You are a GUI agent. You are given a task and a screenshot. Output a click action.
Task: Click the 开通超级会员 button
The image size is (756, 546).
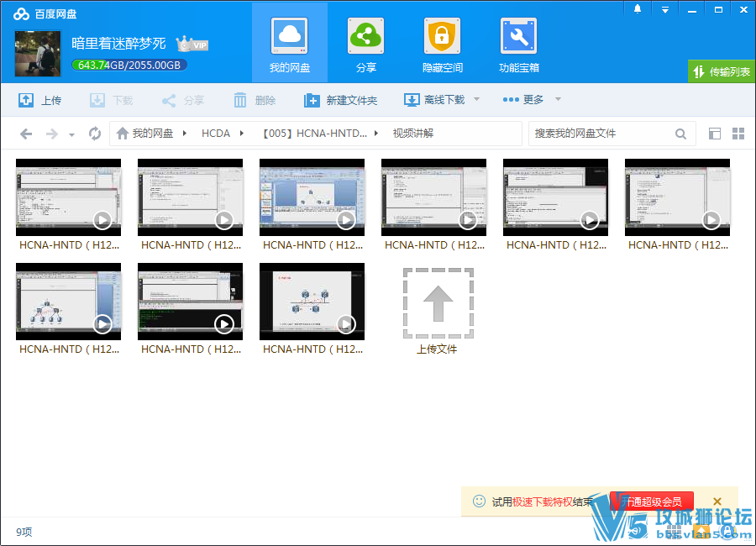pos(652,501)
